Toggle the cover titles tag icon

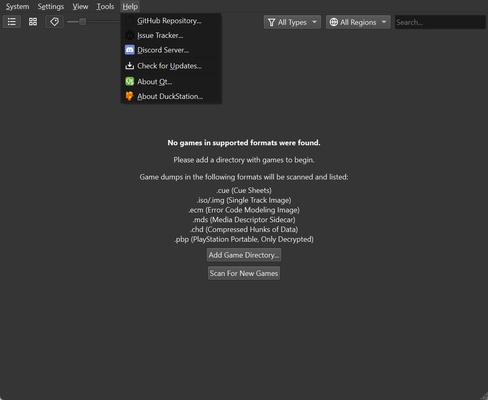click(54, 22)
